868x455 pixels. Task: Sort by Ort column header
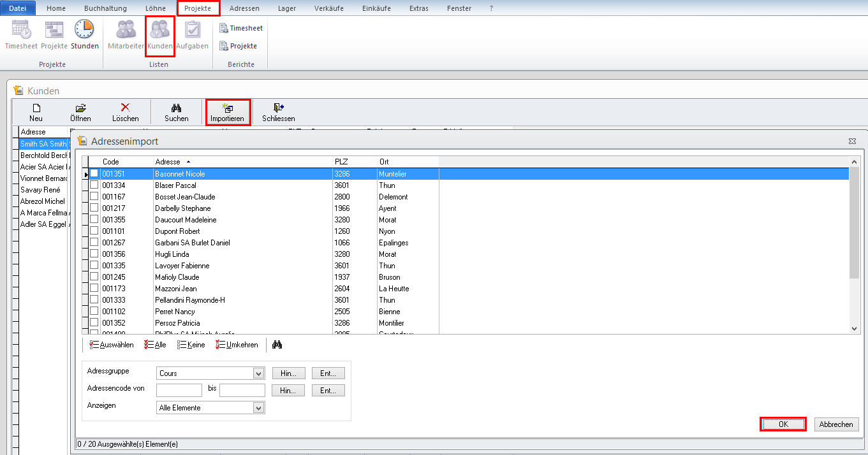(408, 162)
